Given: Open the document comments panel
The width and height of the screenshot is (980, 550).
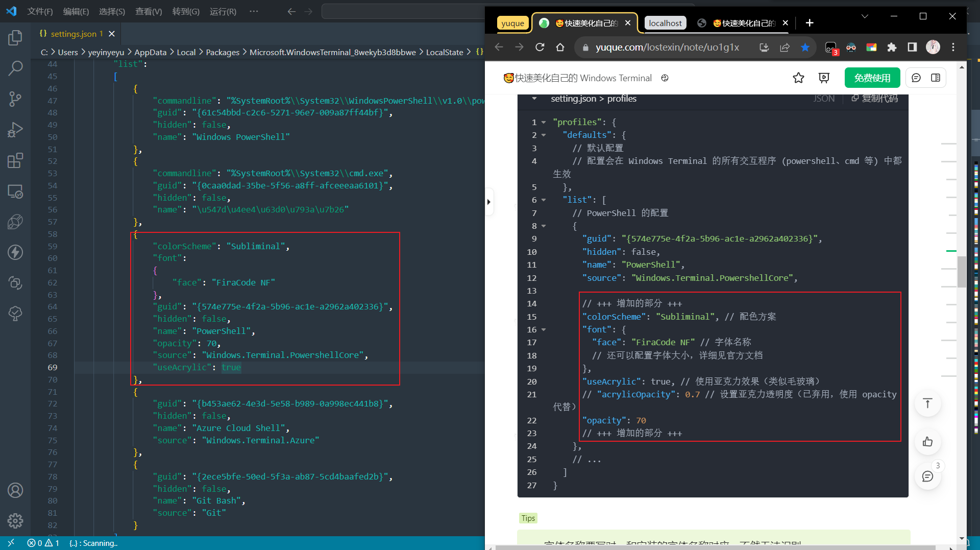Looking at the screenshot, I should (916, 78).
